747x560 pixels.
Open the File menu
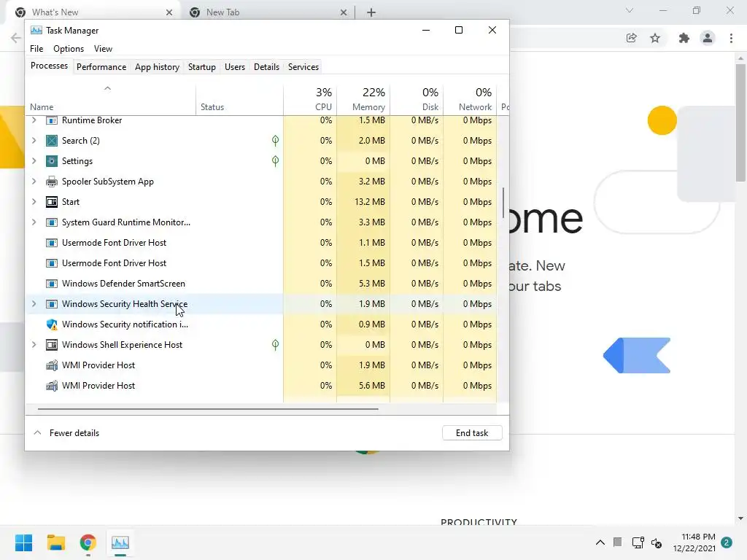tap(36, 49)
